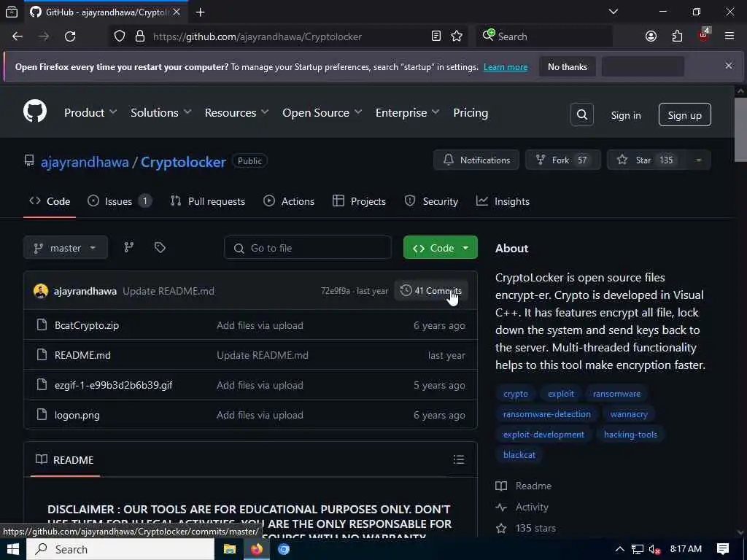Image resolution: width=747 pixels, height=560 pixels.
Task: Click the Go to file input
Action: tap(308, 248)
